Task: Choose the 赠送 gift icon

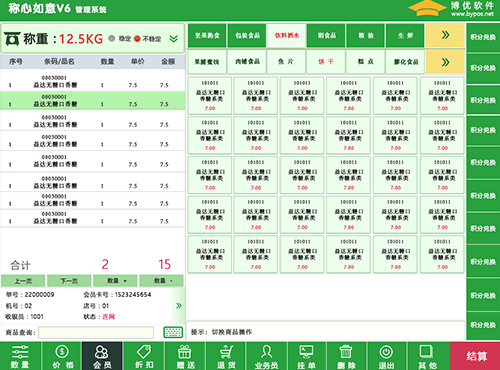Action: point(185,356)
